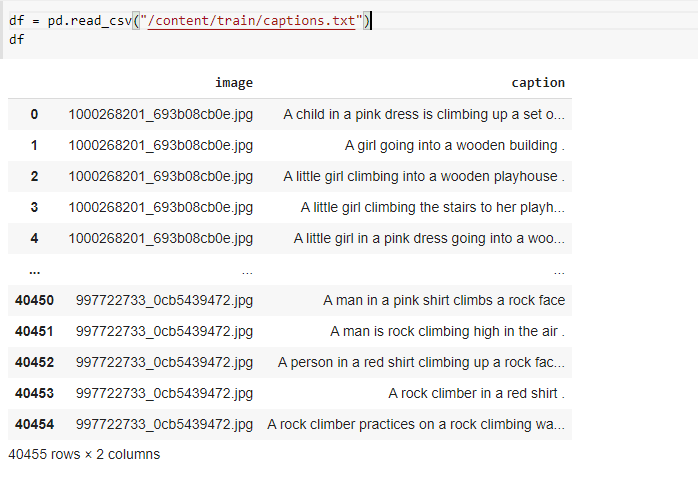698x478 pixels.
Task: Click the truncation ellipsis in the index column
Action: pos(34,271)
